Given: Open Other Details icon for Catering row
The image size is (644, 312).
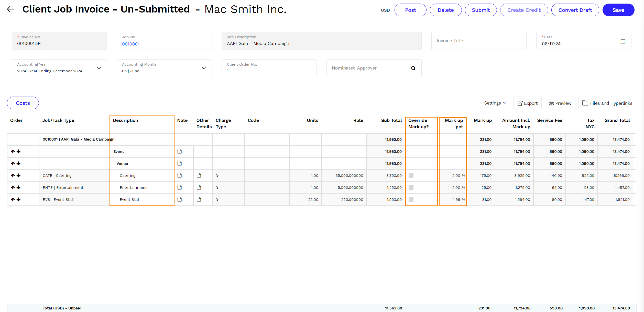Looking at the screenshot, I should pyautogui.click(x=199, y=175).
